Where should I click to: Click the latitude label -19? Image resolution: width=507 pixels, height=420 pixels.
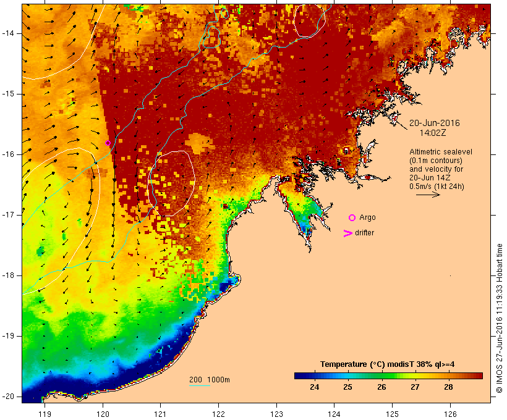(7, 336)
